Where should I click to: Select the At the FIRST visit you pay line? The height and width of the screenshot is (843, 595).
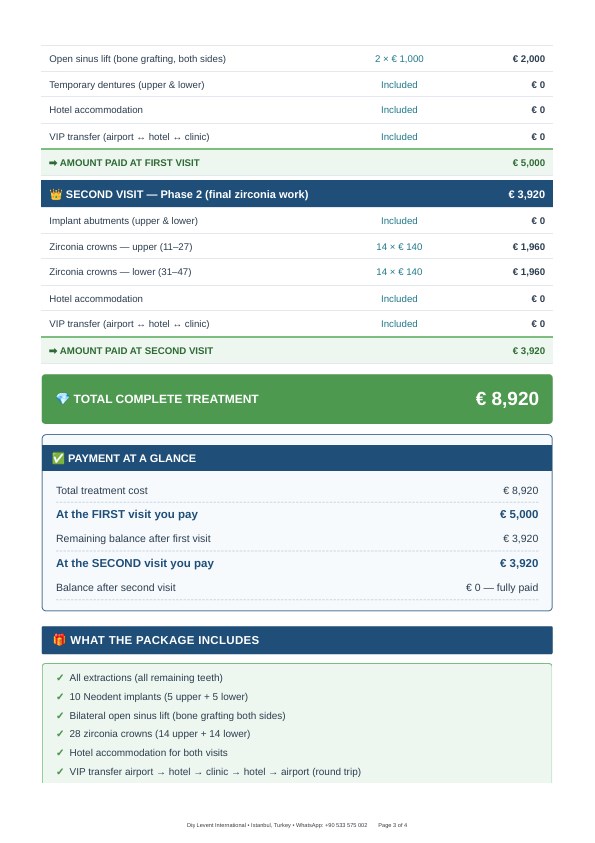297,515
